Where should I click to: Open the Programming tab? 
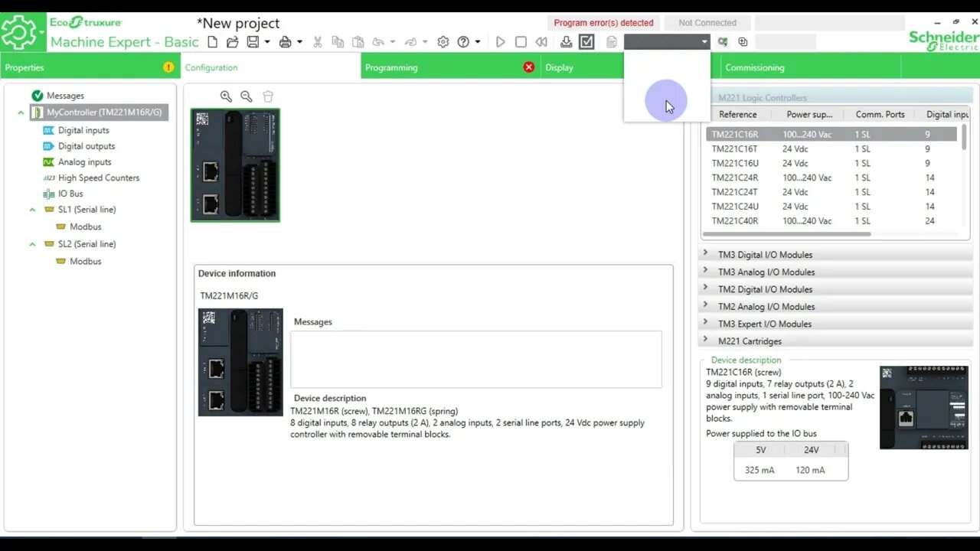tap(451, 67)
